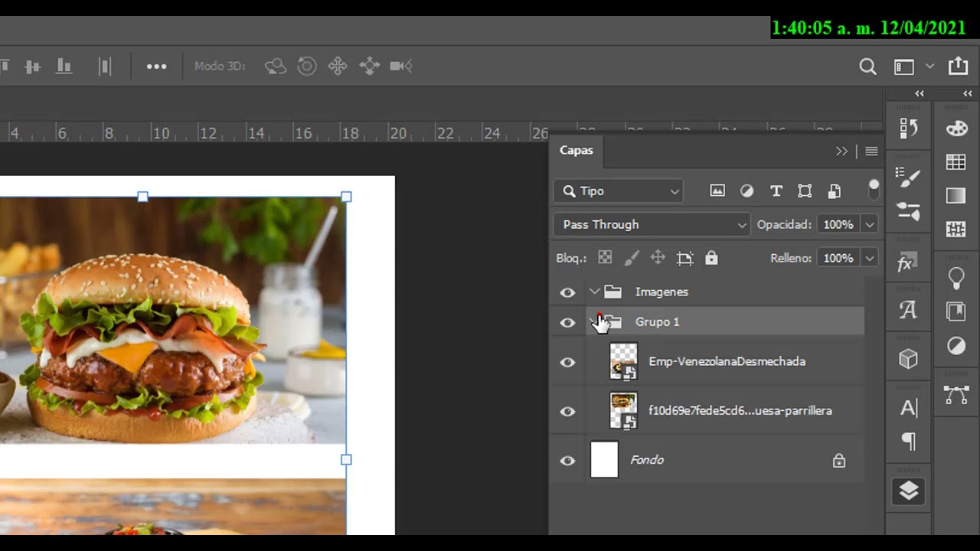The width and height of the screenshot is (980, 551).
Task: Open the three-dots more options button
Action: pos(156,67)
